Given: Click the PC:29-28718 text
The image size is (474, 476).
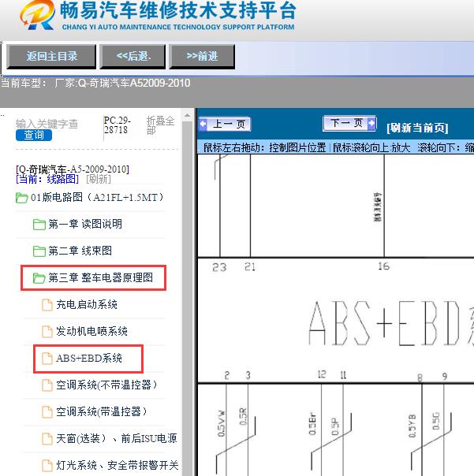Looking at the screenshot, I should click(x=117, y=125).
